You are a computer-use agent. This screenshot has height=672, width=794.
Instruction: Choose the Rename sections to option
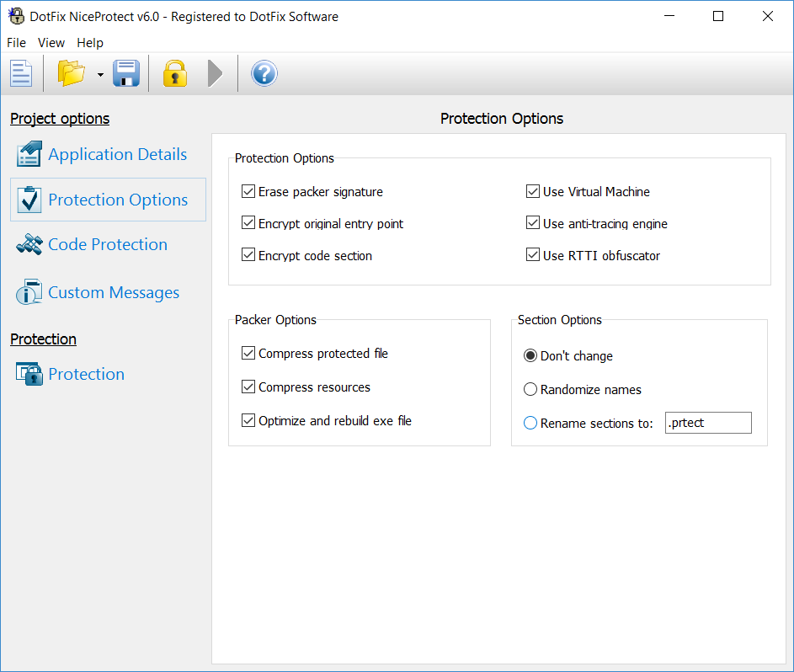(530, 424)
